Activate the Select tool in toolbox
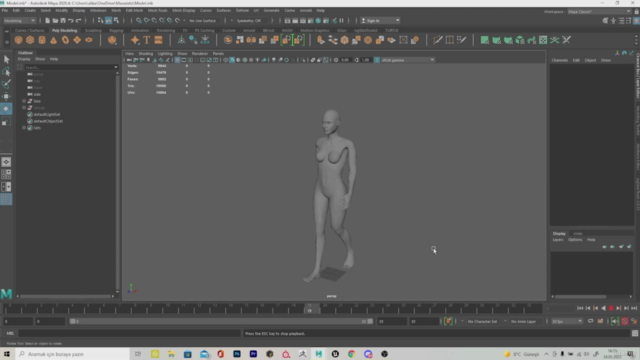Viewport: 640px width, 360px height. [x=6, y=60]
